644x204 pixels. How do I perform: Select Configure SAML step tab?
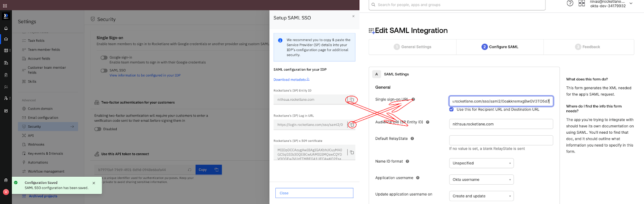[500, 47]
